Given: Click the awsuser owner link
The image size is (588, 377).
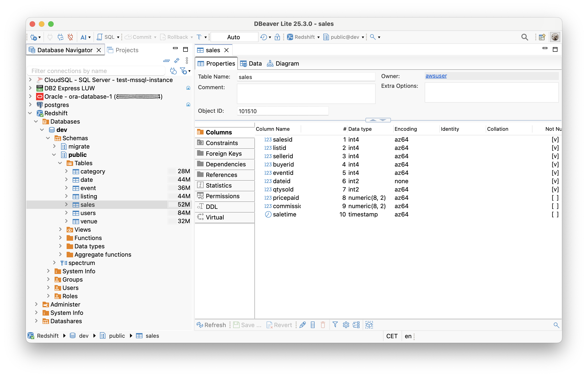Looking at the screenshot, I should [x=436, y=76].
